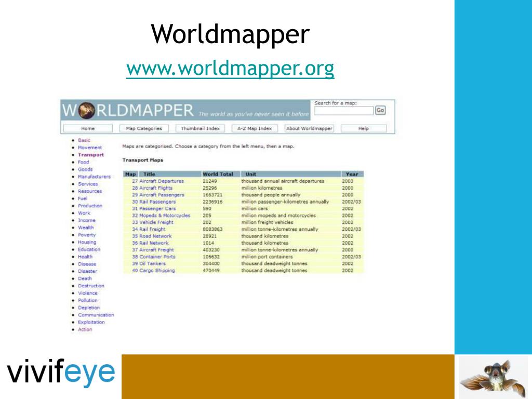Select the Wealth category link

pyautogui.click(x=86, y=228)
